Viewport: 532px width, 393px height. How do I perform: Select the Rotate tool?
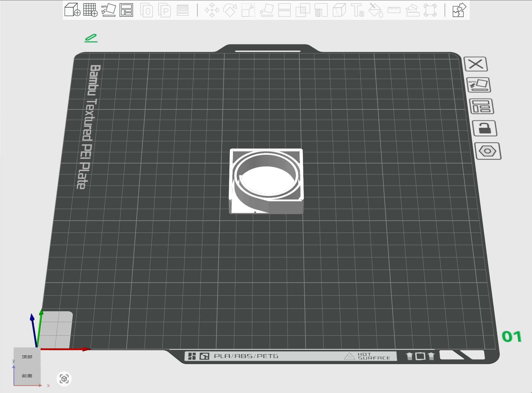point(230,10)
